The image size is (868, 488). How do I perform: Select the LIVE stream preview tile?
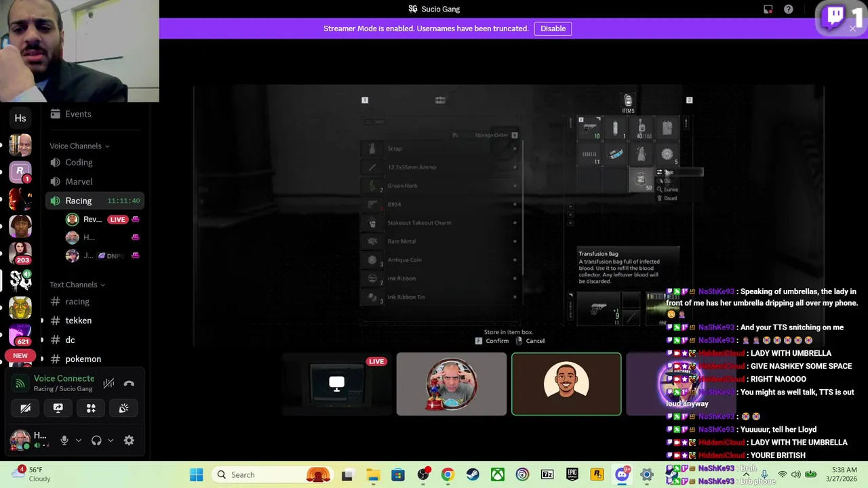336,384
